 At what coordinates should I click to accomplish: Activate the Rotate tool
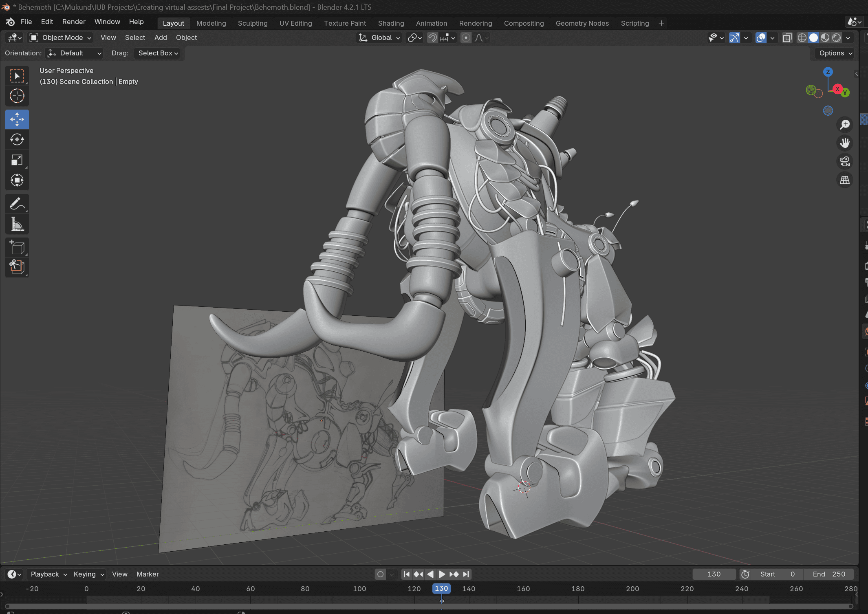pos(17,140)
